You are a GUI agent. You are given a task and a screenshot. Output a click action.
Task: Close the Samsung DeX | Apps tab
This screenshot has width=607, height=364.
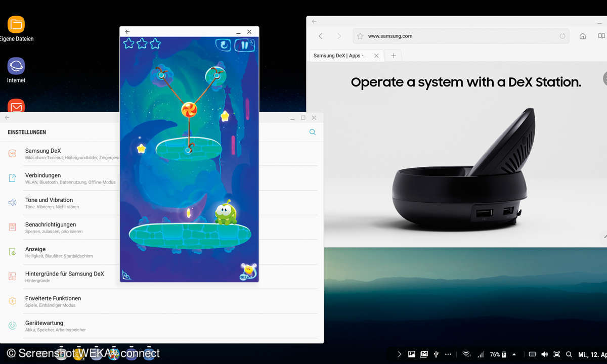tap(376, 56)
